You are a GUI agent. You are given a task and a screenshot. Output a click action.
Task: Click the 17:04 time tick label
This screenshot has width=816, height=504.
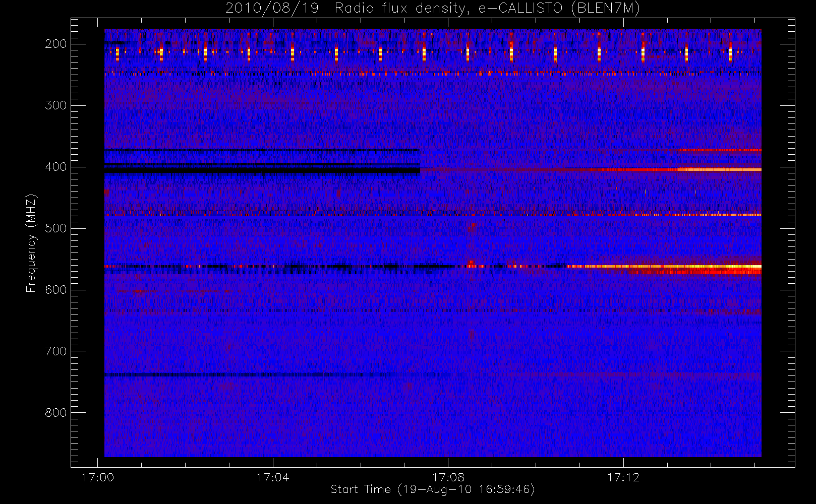click(273, 477)
